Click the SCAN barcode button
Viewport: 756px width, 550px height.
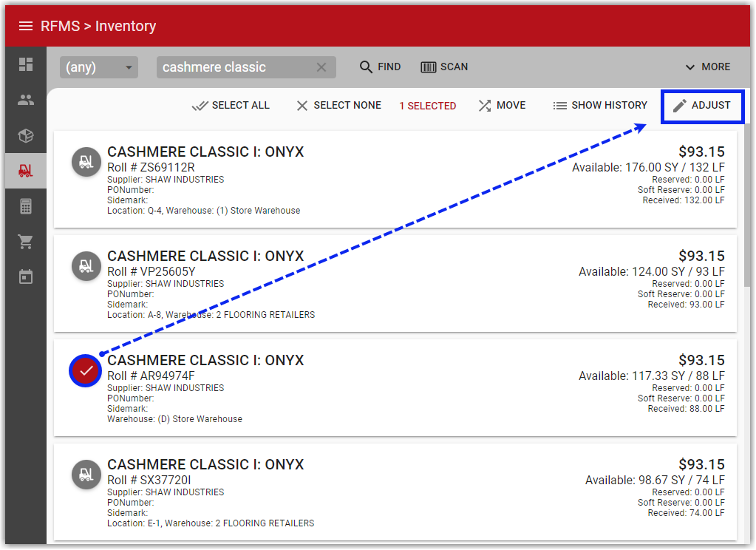pos(444,67)
